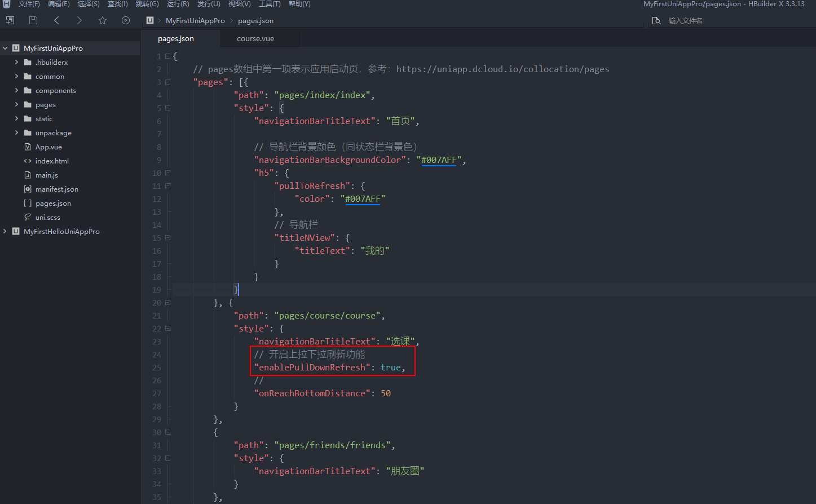
Task: Open the 文件(F) menu
Action: (29, 4)
